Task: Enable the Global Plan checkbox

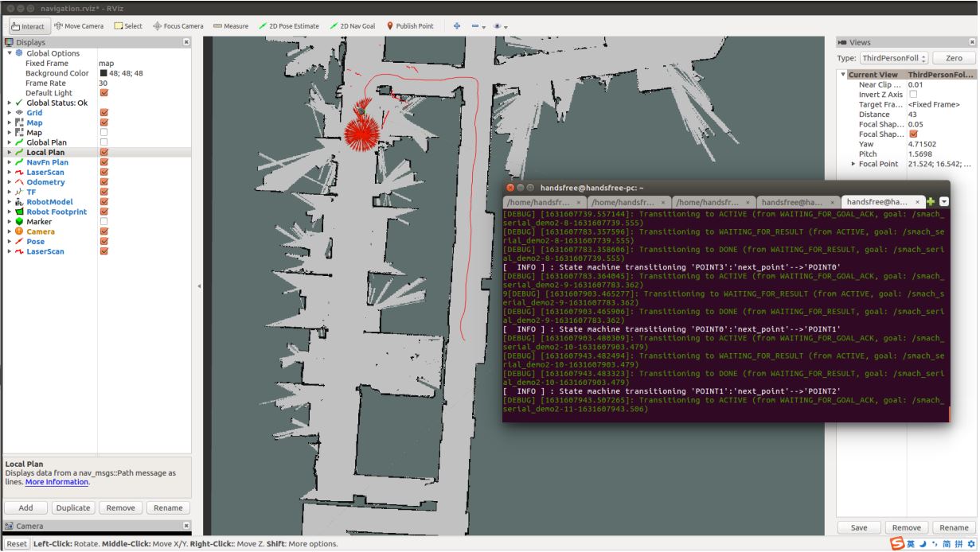Action: click(x=103, y=142)
